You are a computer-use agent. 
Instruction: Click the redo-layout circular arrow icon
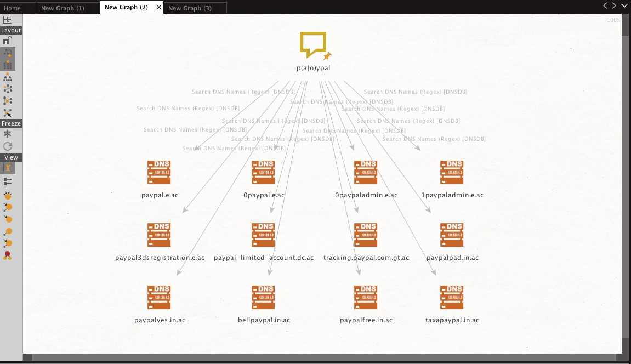coord(8,145)
